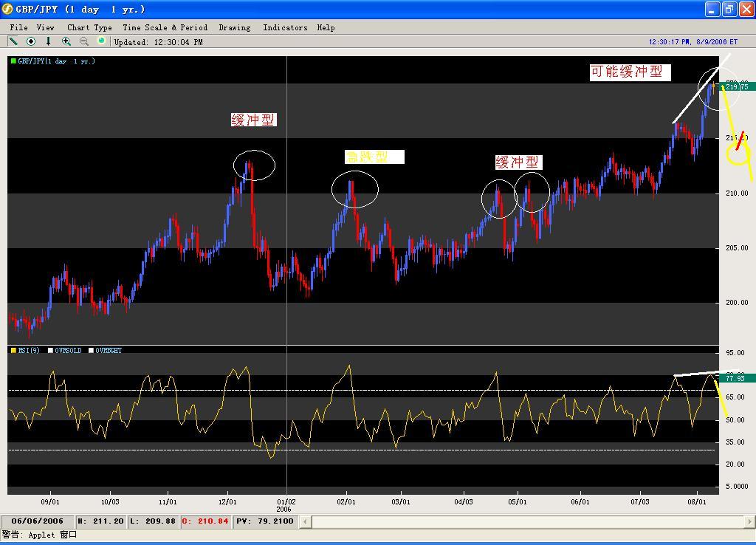This screenshot has width=756, height=545.
Task: Click the 35.00 RSI axis label
Action: coord(735,442)
